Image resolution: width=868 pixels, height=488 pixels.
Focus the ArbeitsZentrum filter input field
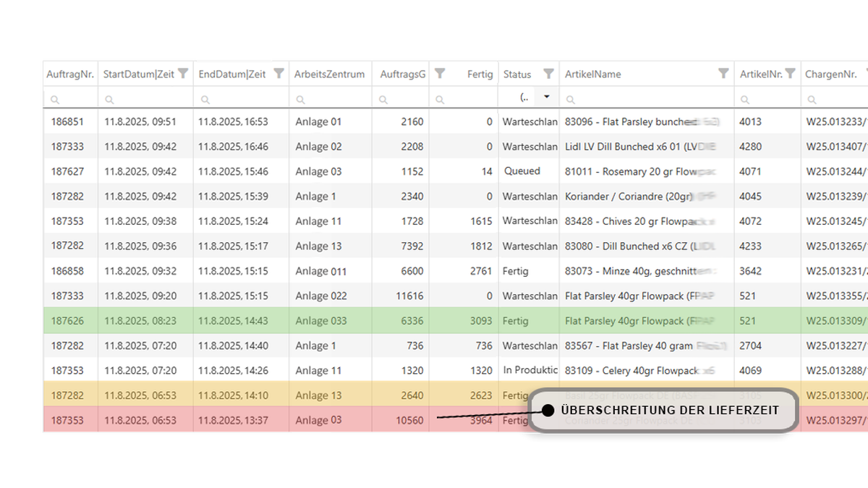tap(331, 98)
